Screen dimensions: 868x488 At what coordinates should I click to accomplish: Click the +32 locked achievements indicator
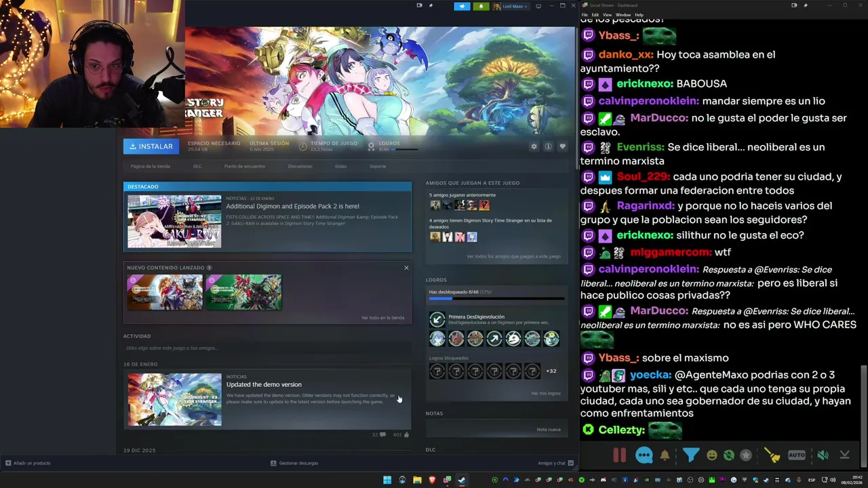click(551, 371)
